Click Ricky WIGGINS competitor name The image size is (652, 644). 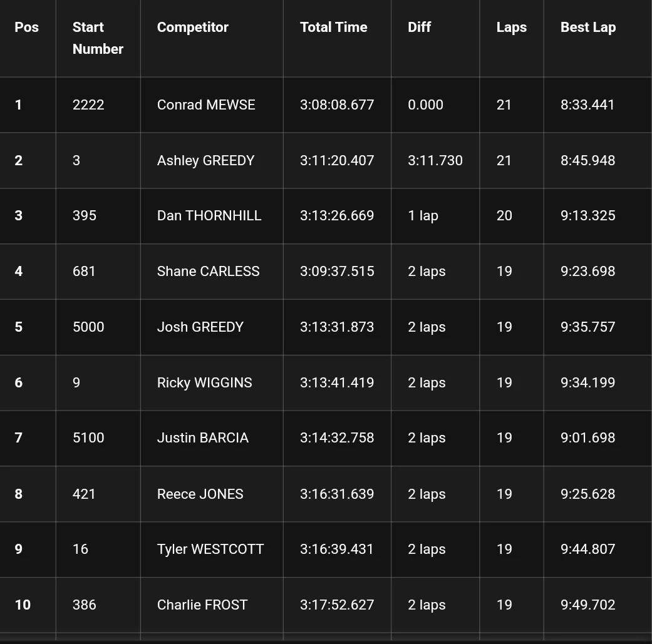coord(204,383)
